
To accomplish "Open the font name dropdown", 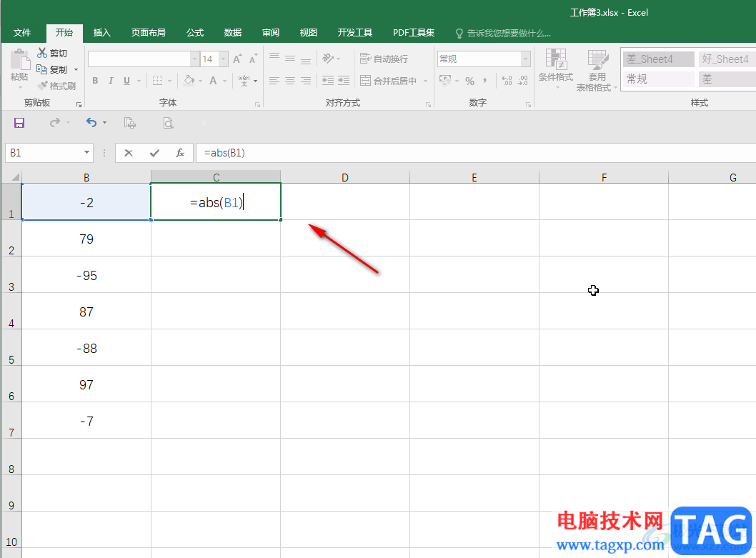I will [x=194, y=59].
